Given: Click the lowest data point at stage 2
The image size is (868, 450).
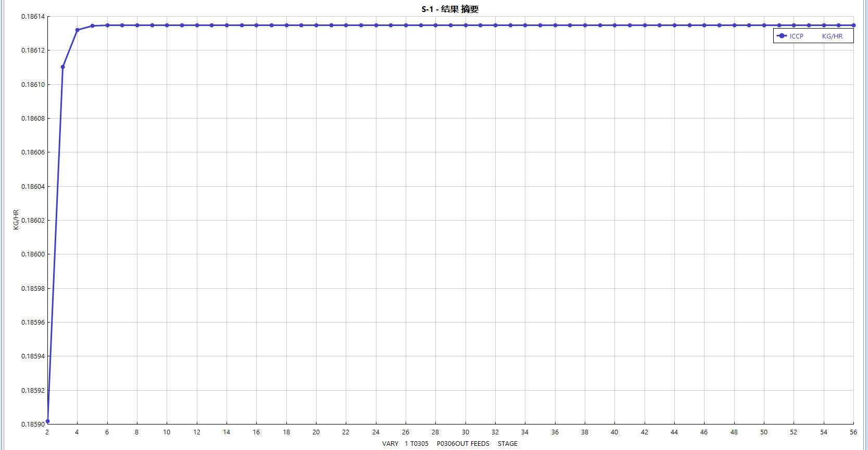Looking at the screenshot, I should pos(47,421).
